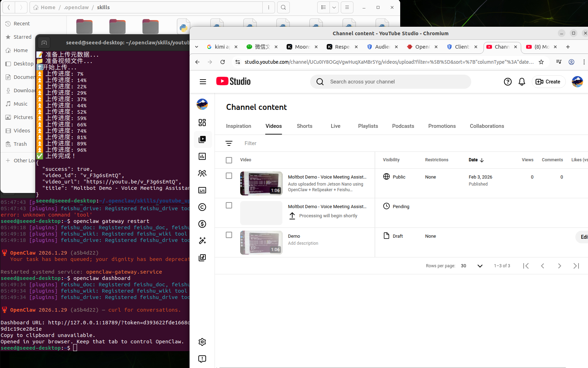This screenshot has height=368, width=588.
Task: Sort by Date column header
Action: click(476, 160)
